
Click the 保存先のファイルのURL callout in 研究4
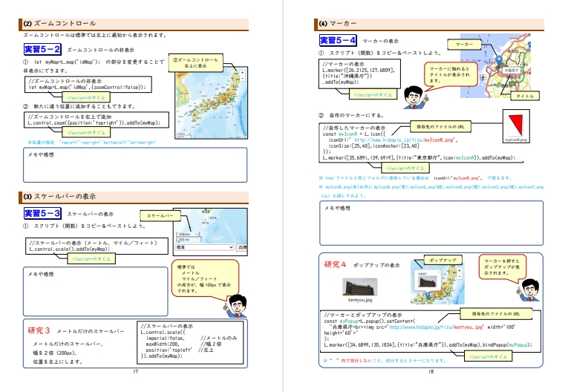pyautogui.click(x=495, y=314)
